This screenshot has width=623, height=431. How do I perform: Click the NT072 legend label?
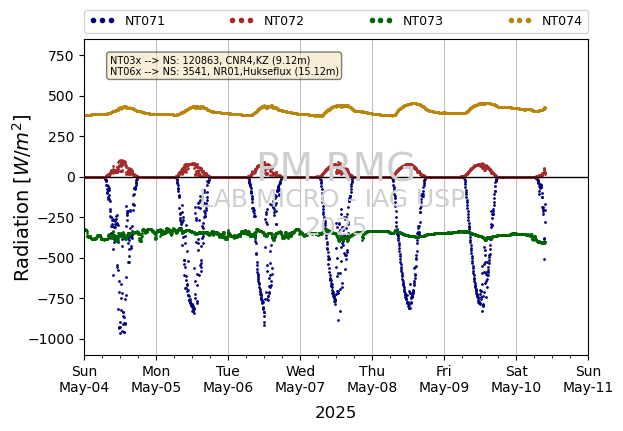[284, 21]
